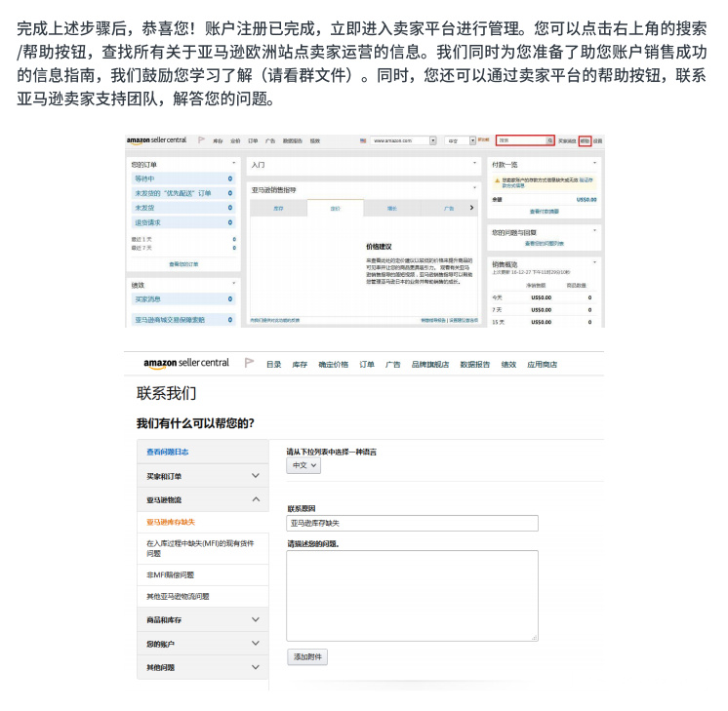Screen dimensions: 728x711
Task: Open the 查看问题日志 link
Action: pos(168,452)
